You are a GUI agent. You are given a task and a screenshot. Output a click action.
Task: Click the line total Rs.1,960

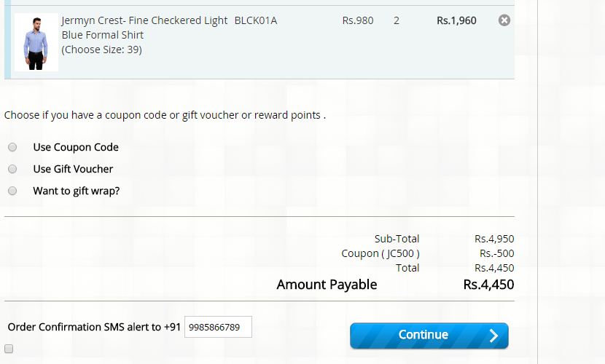[x=456, y=20]
